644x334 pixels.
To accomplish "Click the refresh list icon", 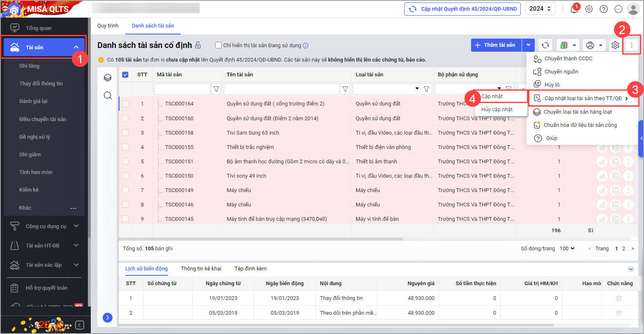I will coord(545,45).
